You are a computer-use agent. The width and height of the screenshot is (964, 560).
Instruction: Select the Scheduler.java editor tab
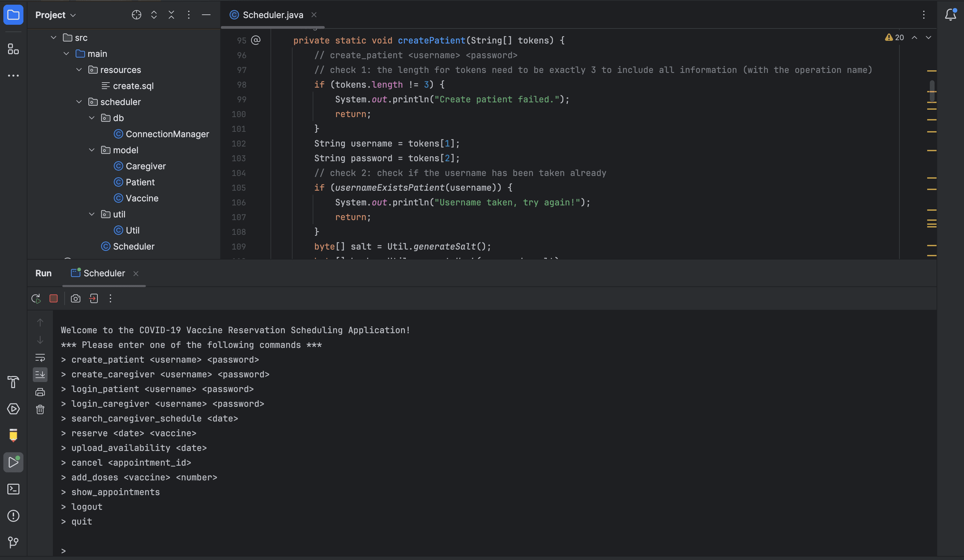(x=273, y=15)
